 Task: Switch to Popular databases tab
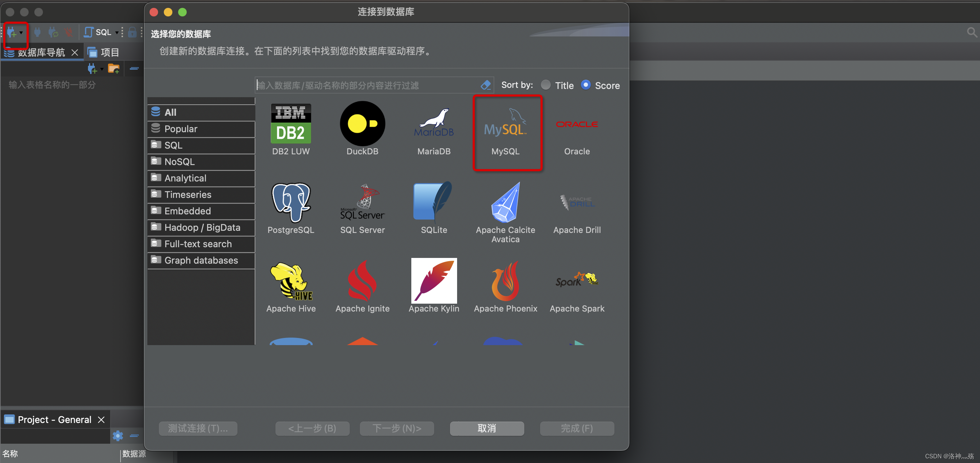[x=180, y=129]
